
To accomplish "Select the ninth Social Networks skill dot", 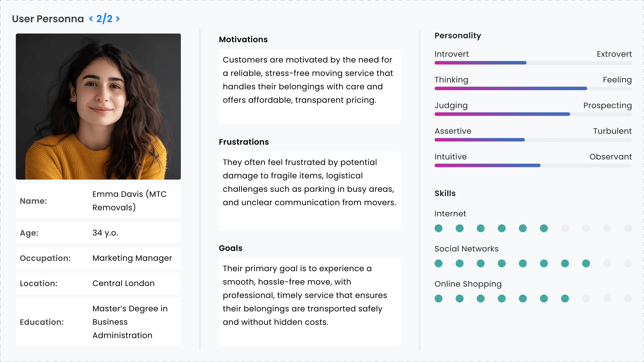I will 607,263.
